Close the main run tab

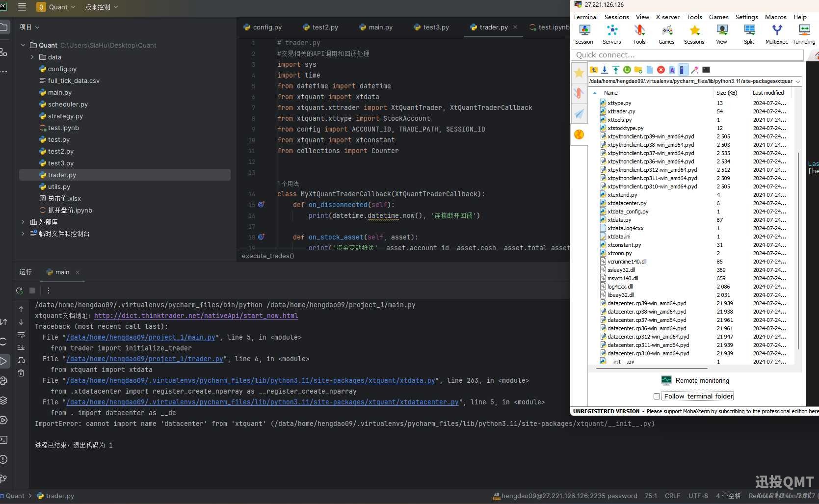[x=78, y=272]
